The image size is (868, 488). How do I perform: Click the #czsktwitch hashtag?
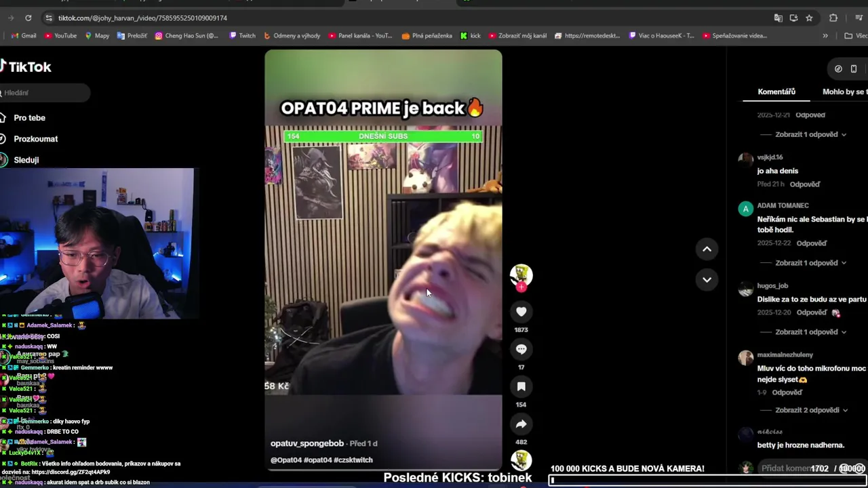pyautogui.click(x=353, y=460)
